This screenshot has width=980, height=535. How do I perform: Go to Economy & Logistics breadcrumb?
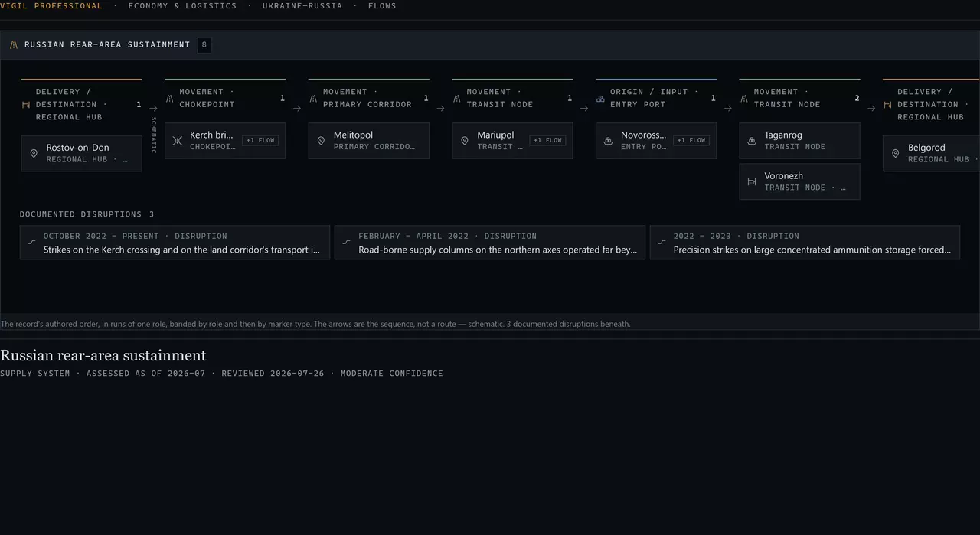[x=182, y=6]
